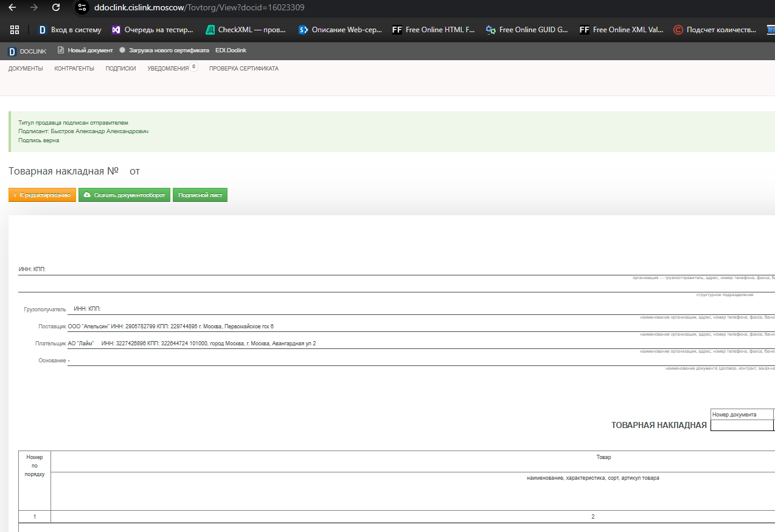
Task: Click the 'Подписной лист' button
Action: click(200, 195)
